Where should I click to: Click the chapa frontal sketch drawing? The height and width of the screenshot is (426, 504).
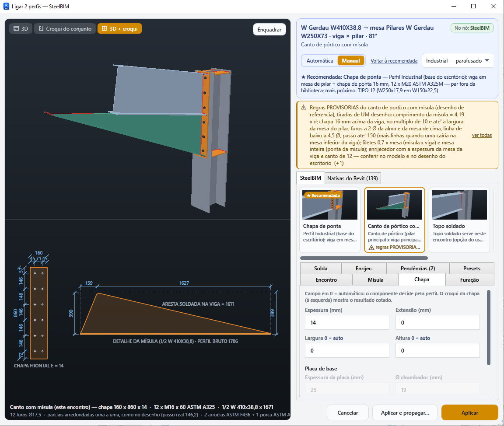point(38,313)
